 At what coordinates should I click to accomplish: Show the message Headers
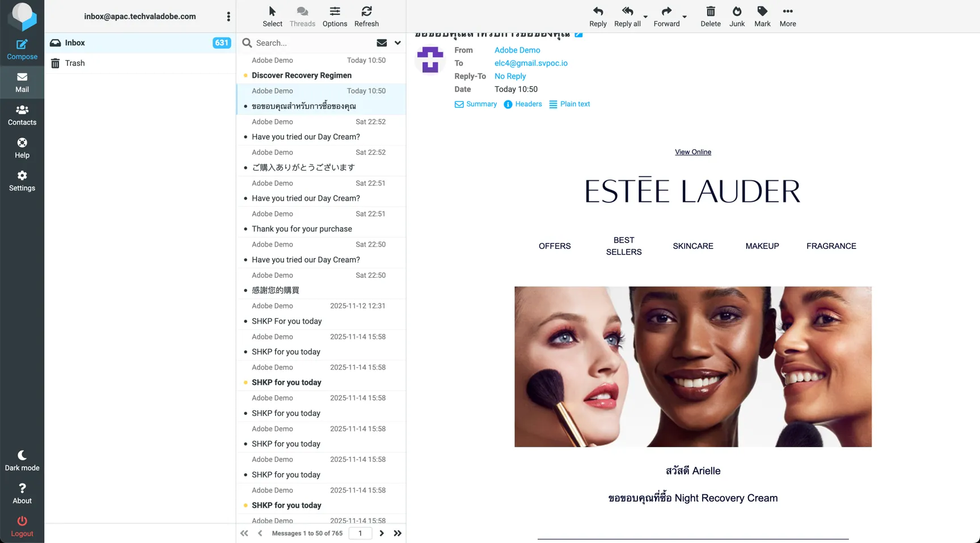[x=522, y=104]
